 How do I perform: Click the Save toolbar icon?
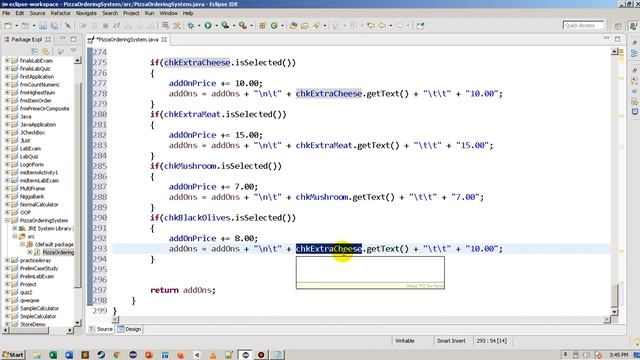[43, 26]
